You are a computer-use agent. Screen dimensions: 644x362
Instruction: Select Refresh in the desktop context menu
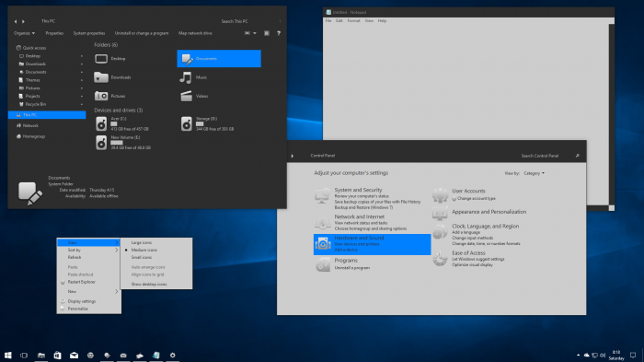[75, 258]
